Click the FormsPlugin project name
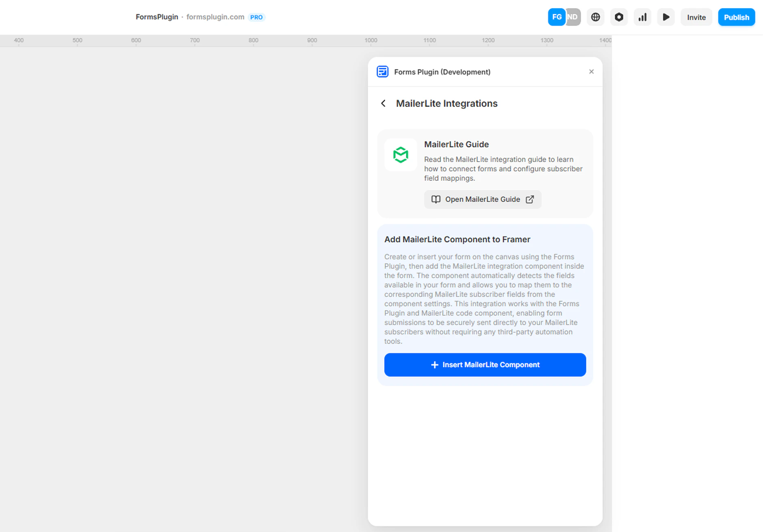Viewport: 763px width, 532px height. pyautogui.click(x=157, y=17)
